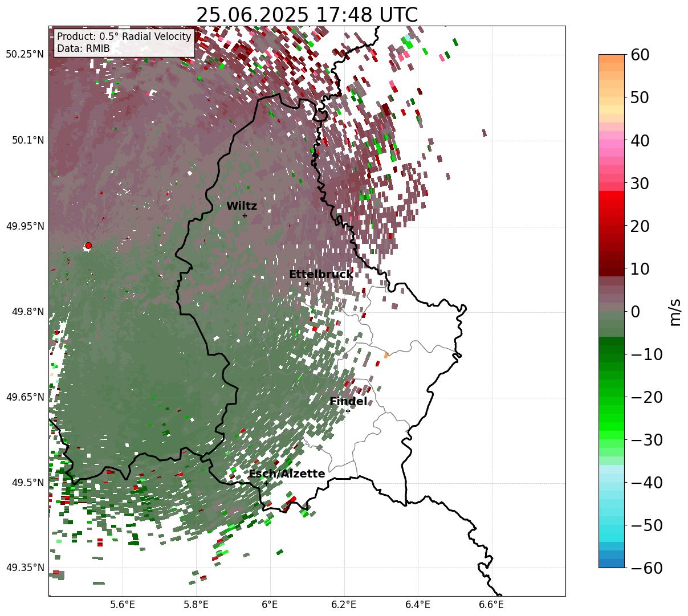
Task: Click the 49.5°N latitude tick label
Action: click(x=27, y=483)
